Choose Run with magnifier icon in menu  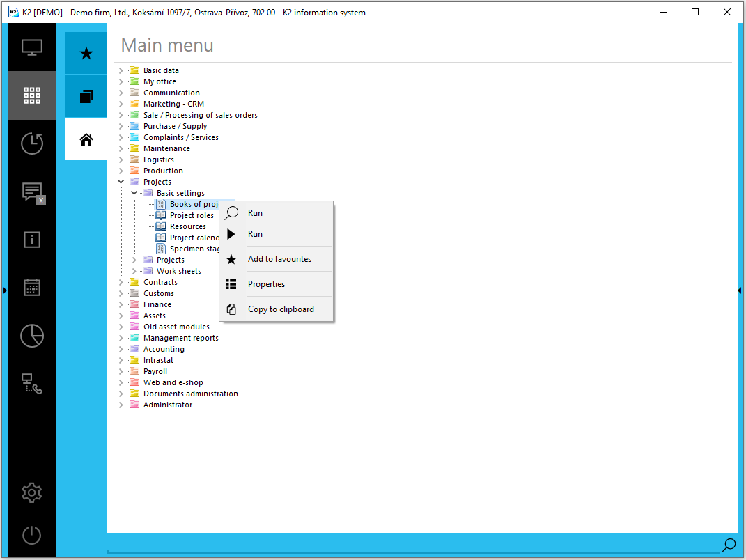pos(277,212)
